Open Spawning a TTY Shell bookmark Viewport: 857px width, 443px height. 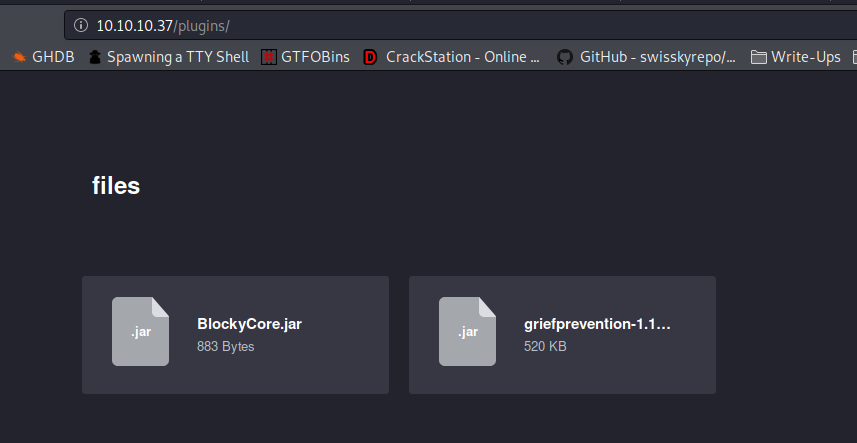pos(169,57)
